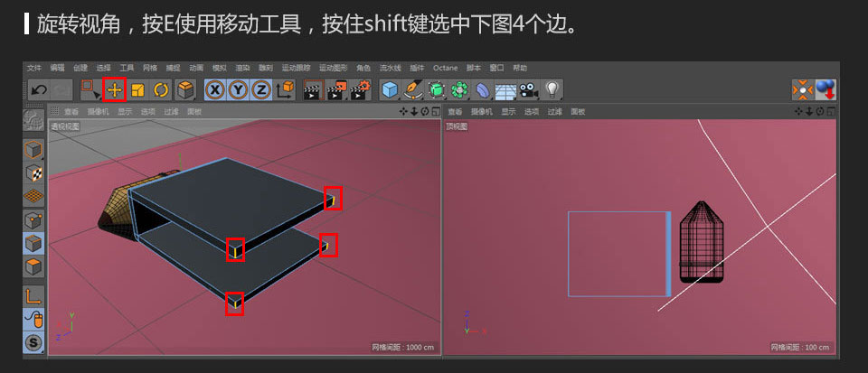Click the greyed-out Redo button
This screenshot has width=868, height=373.
(61, 90)
